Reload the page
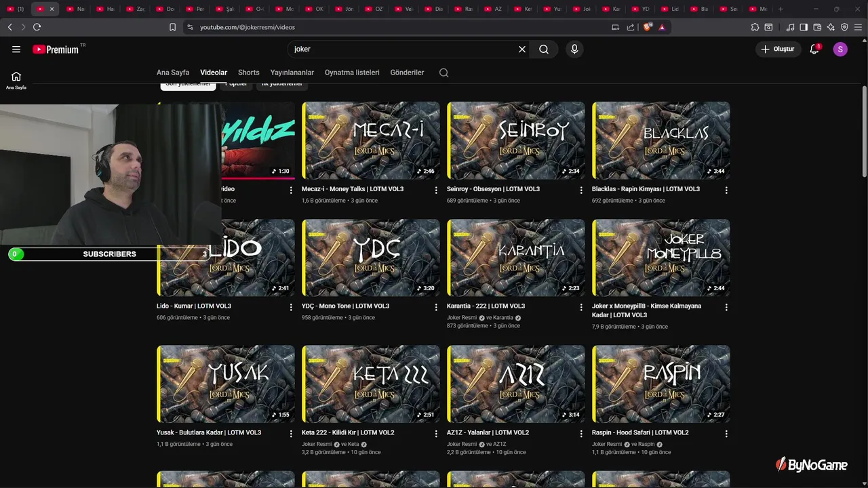The height and width of the screenshot is (488, 868). 37,27
